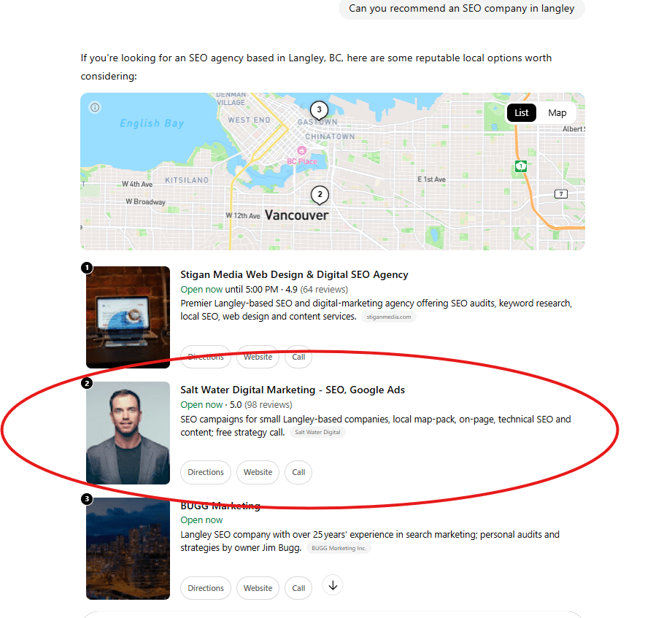The width and height of the screenshot is (672, 618).
Task: Switch to Map view toggle
Action: pyautogui.click(x=557, y=112)
